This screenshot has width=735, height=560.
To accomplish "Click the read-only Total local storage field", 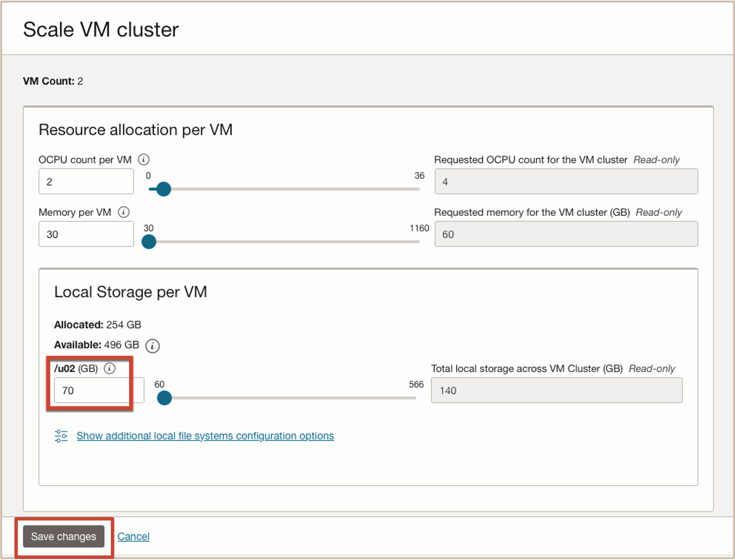I will [556, 390].
